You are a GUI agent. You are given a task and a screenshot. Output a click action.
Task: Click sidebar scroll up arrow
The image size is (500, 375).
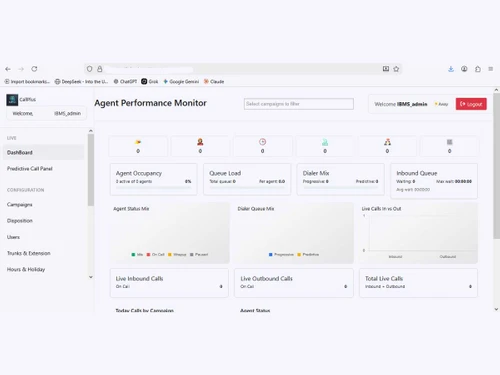[x=91, y=131]
